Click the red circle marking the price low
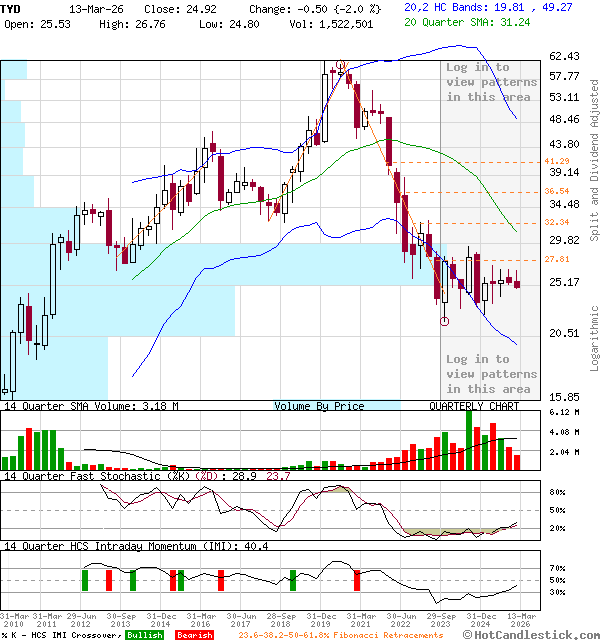The height and width of the screenshot is (640, 600). click(x=444, y=321)
